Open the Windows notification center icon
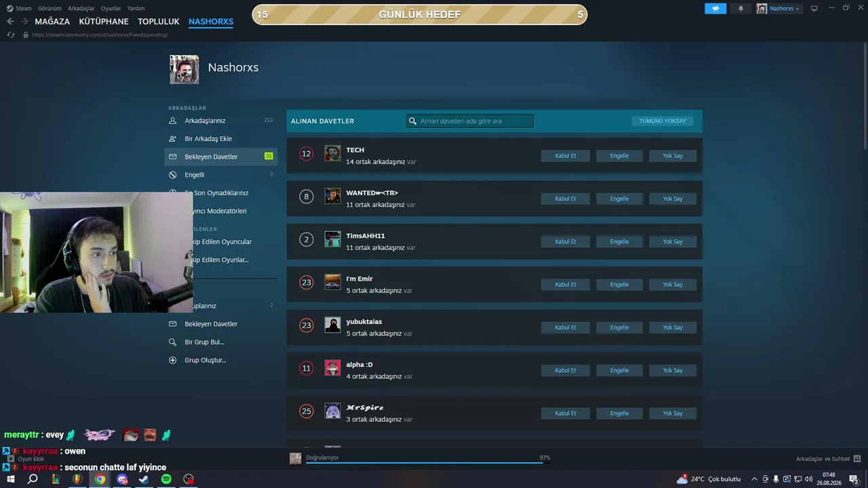868x488 pixels. [x=854, y=479]
